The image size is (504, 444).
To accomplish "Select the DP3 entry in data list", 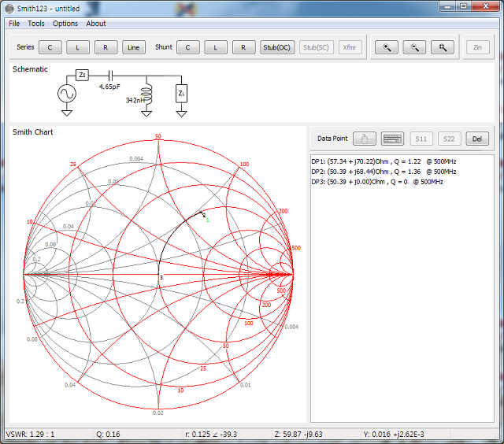I will tap(377, 182).
